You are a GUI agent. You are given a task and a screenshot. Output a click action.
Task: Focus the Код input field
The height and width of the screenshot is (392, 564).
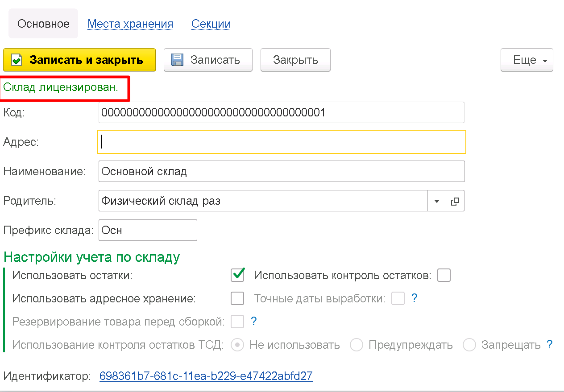tap(282, 112)
